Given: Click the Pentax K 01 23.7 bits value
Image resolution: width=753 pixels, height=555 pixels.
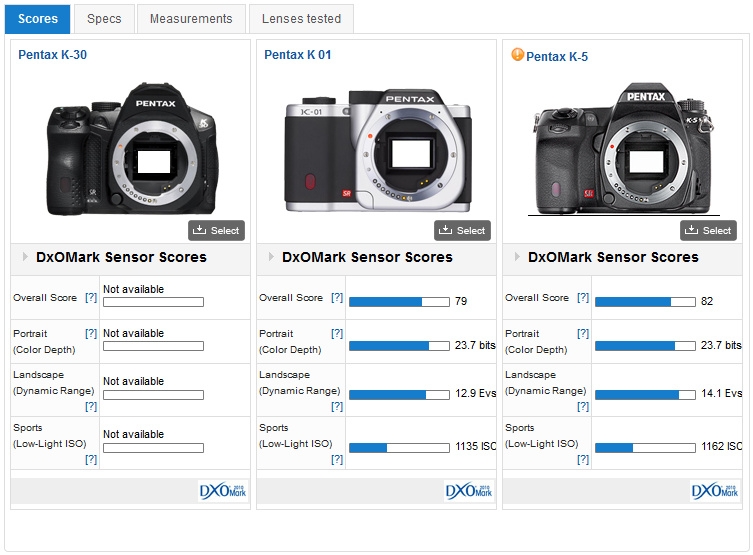Looking at the screenshot, I should (475, 345).
